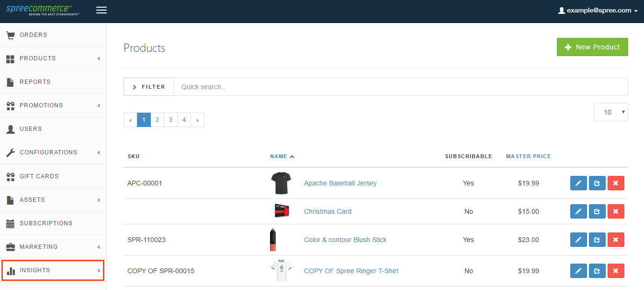This screenshot has height=290, width=644.
Task: Click the Gift Cards gift icon
Action: 10,176
